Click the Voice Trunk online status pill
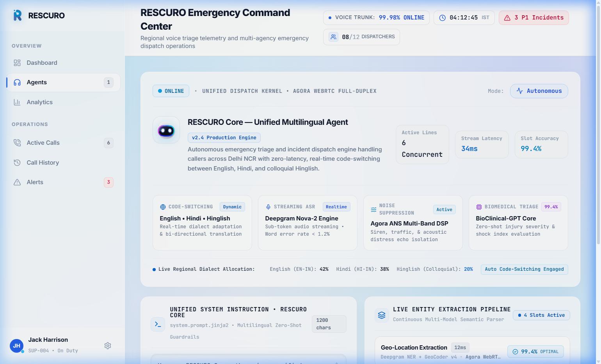The width and height of the screenshot is (601, 364). coord(376,18)
